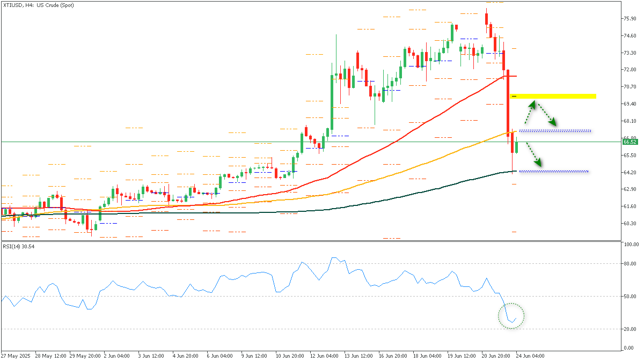Click the 27 May 2025 date label
Image resolution: width=644 pixels, height=362 pixels.
tap(14, 356)
